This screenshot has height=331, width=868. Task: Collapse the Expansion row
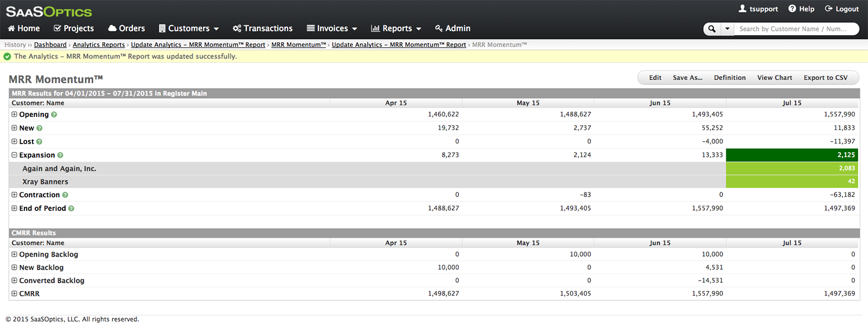pos(14,155)
